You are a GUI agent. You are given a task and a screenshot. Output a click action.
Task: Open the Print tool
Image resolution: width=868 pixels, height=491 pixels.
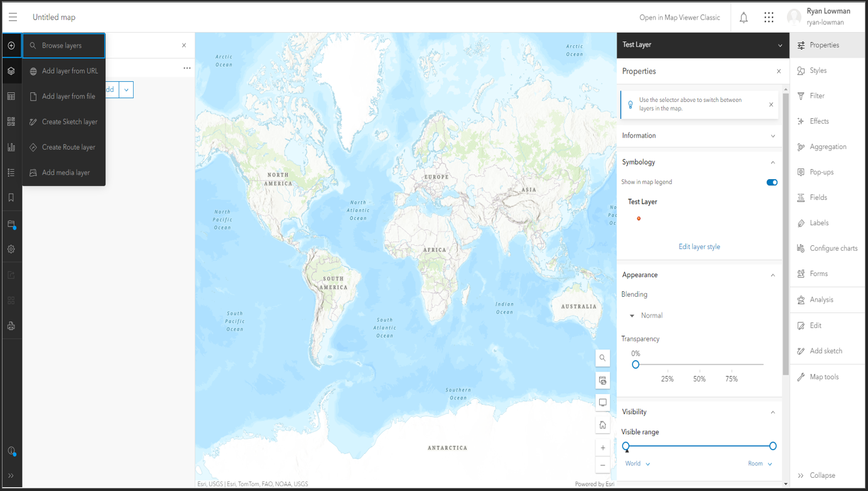[11, 326]
